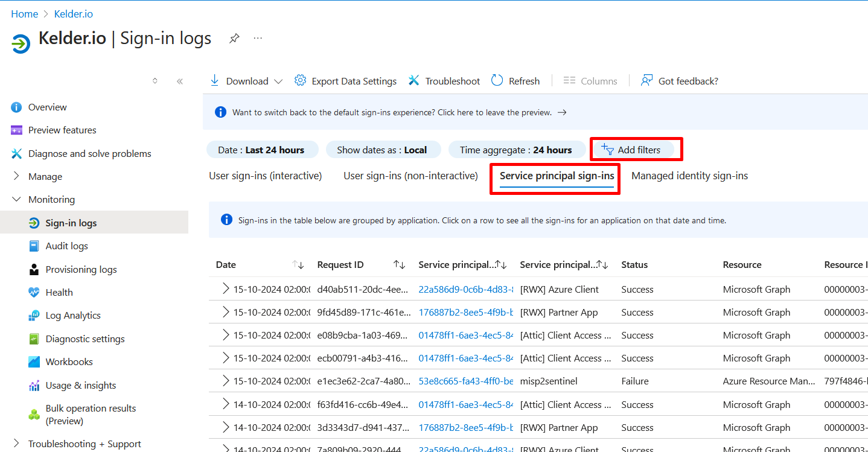Image resolution: width=868 pixels, height=452 pixels.
Task: Sort by Request ID column arrows
Action: 400,265
